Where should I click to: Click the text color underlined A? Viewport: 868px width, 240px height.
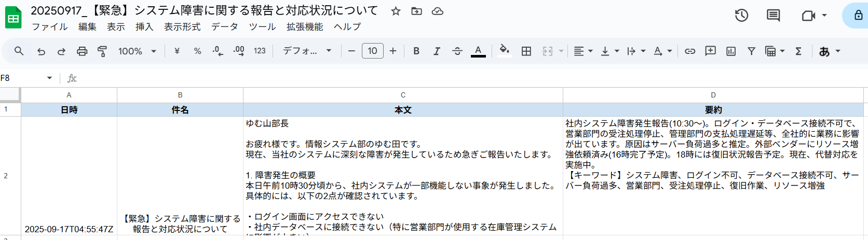click(x=478, y=51)
